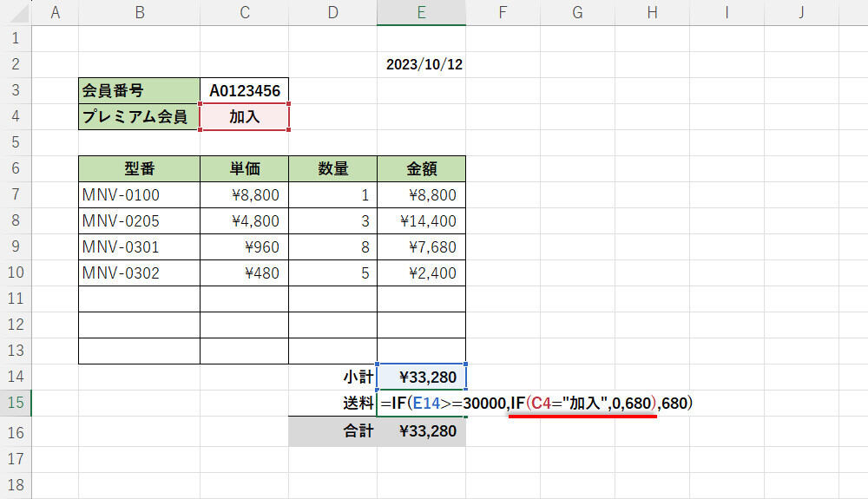Click quantity 5 for MNV-0302
The image size is (868, 499).
tap(332, 272)
